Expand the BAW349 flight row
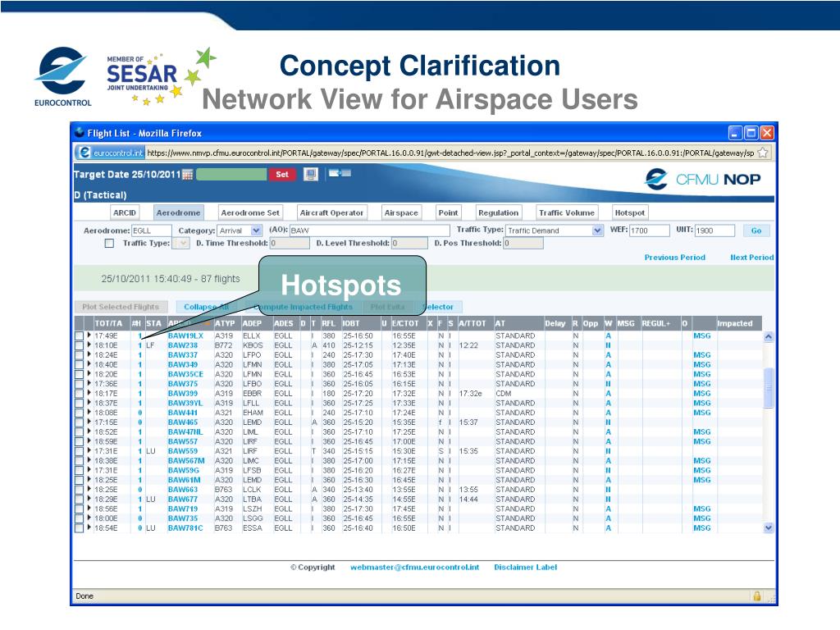 pyautogui.click(x=89, y=364)
